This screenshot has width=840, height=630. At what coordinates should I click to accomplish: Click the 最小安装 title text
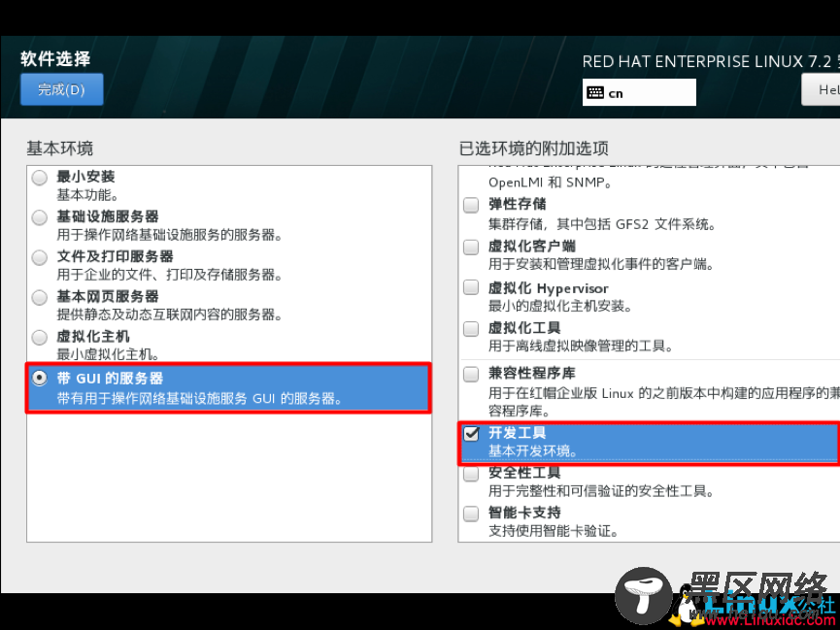85,177
